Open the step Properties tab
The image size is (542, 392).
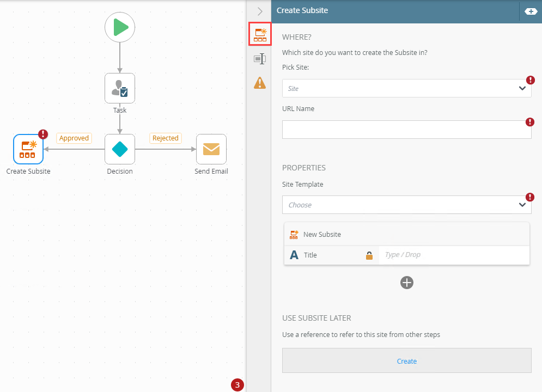tap(260, 59)
